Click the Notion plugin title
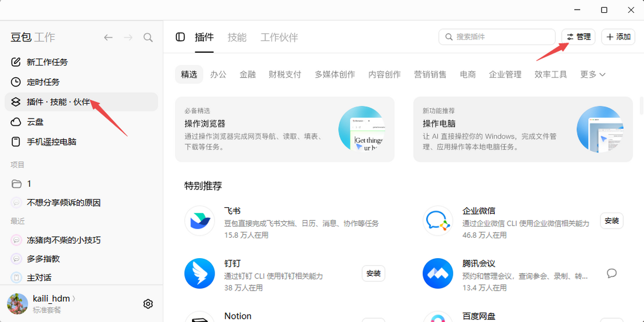The image size is (644, 322). pyautogui.click(x=238, y=316)
